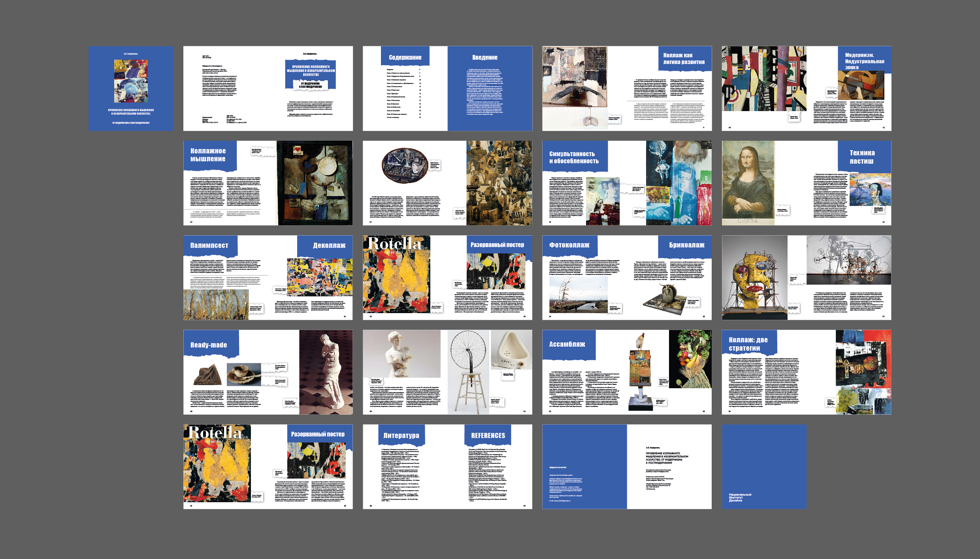Select the vegetable portrait painting
The height and width of the screenshot is (559, 980).
point(690,359)
